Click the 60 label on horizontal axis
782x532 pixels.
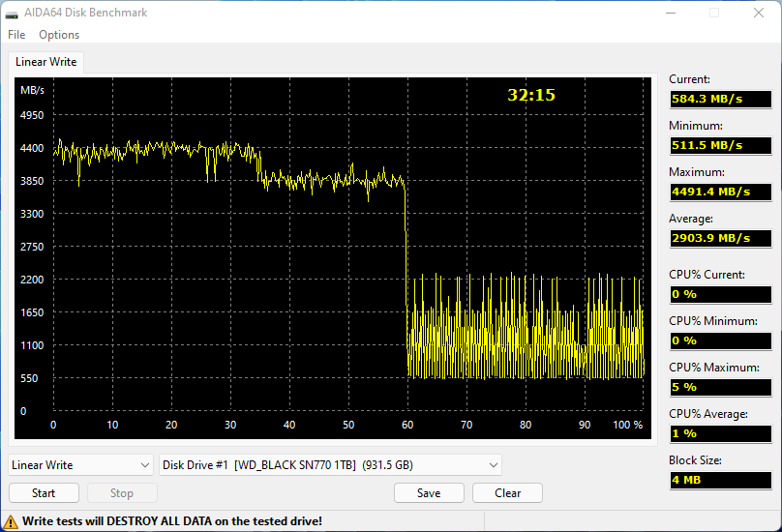pos(407,425)
